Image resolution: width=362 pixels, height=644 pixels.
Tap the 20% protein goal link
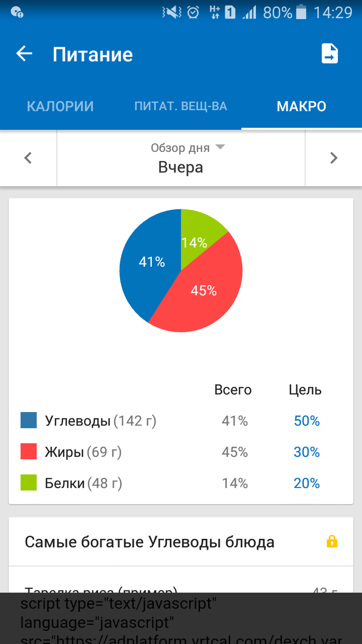pos(307,484)
